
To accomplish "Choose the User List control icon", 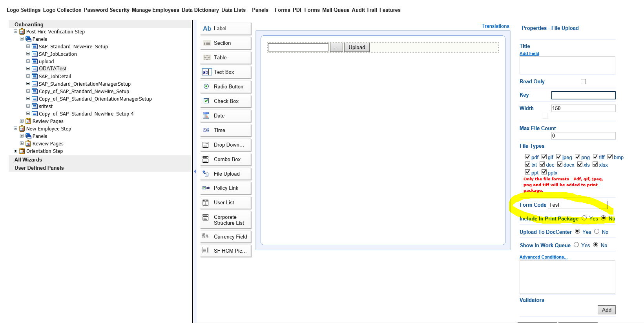I will 205,202.
